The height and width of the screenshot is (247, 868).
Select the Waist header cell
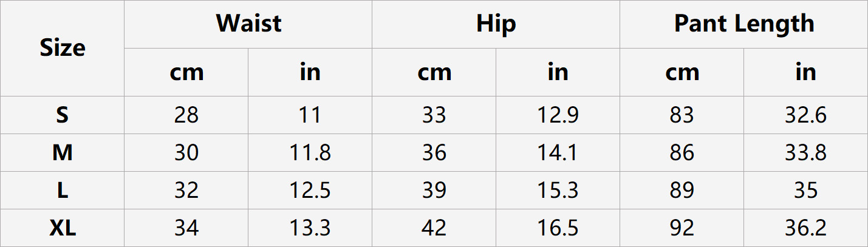tap(248, 24)
